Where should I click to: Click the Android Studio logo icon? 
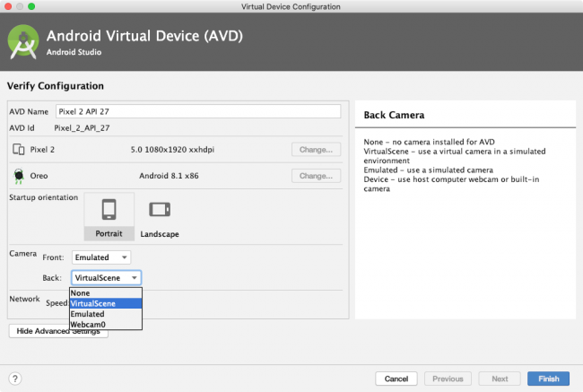coord(22,41)
